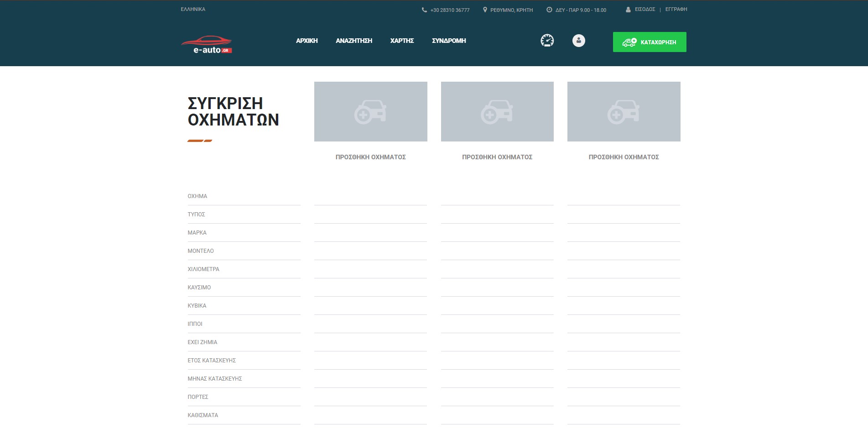Viewport: 868px width, 429px height.
Task: Click the green ΚΑΤΑΧΩΡΗΣΗ button
Action: pyautogui.click(x=650, y=42)
